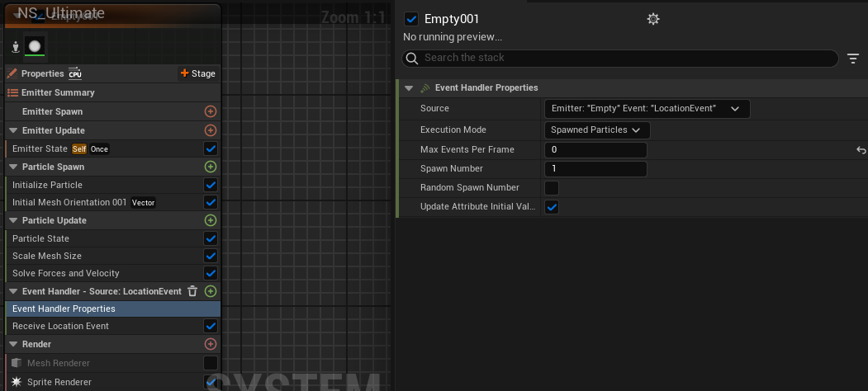Add a module to Emitter Spawn
Viewport: 868px width, 391px height.
click(x=211, y=111)
